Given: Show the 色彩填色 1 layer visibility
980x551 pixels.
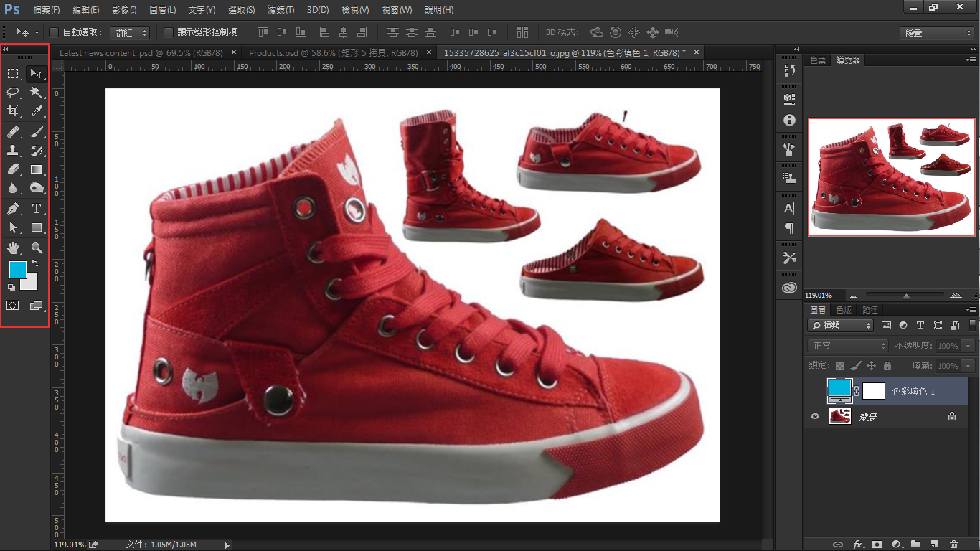Looking at the screenshot, I should [814, 392].
